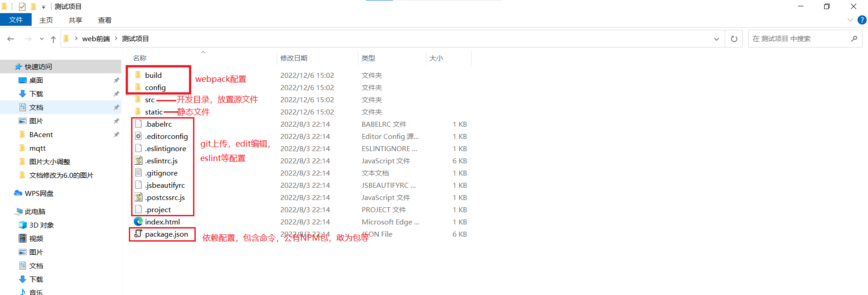This screenshot has height=295, width=868.
Task: Click the quick access toolbar properties checkmark icon
Action: 22,6
